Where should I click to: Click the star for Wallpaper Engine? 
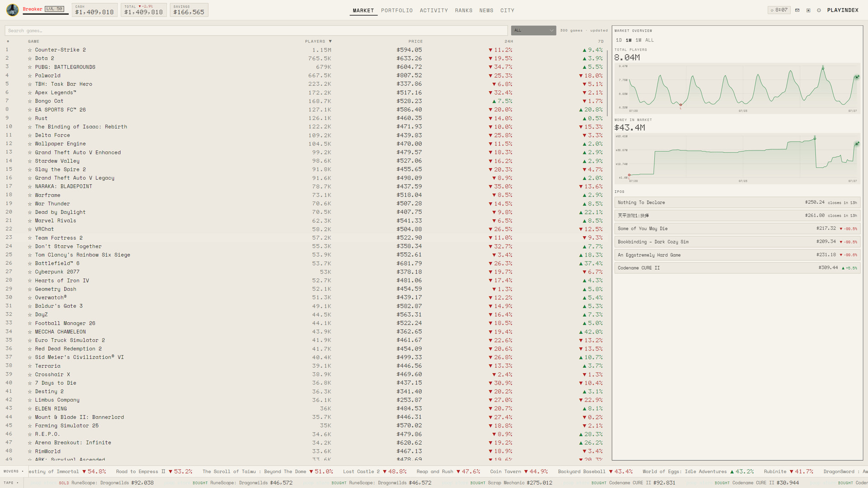pos(30,144)
